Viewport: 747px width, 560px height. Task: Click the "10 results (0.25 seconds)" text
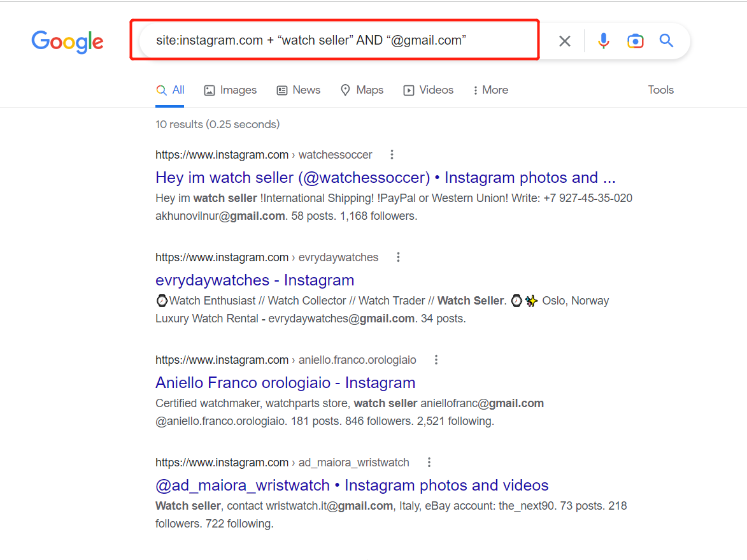[218, 124]
